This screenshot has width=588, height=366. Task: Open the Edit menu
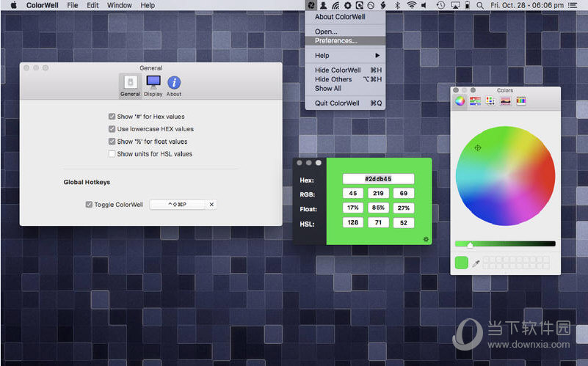pyautogui.click(x=92, y=5)
